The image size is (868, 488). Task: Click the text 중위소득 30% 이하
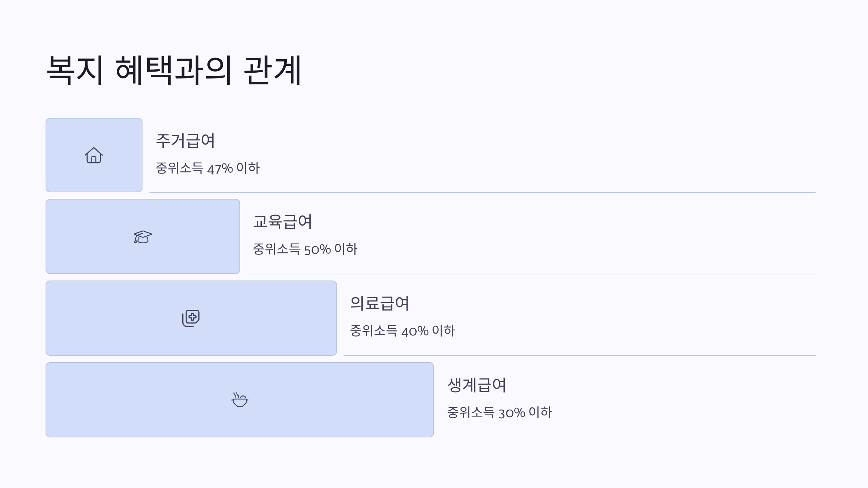(499, 412)
